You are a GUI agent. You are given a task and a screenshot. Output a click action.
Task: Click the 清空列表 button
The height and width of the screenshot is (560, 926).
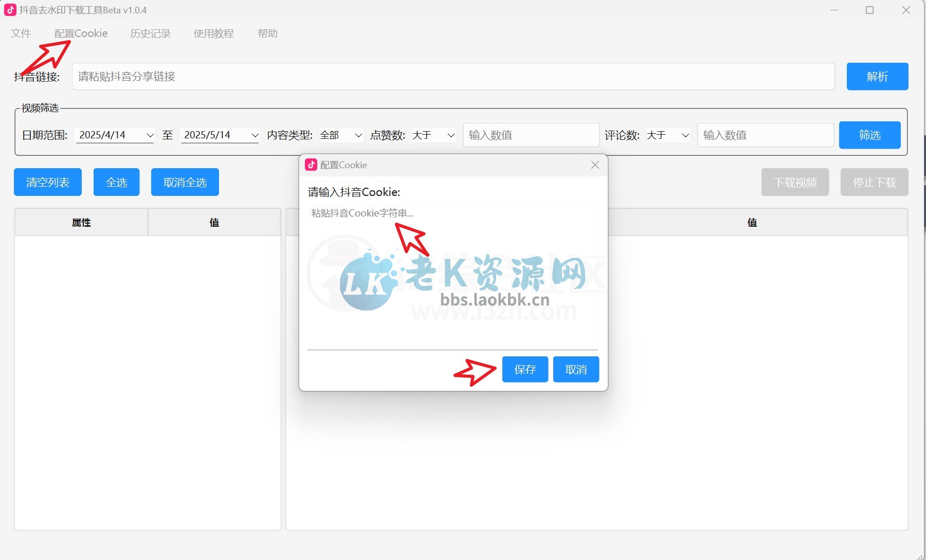(48, 182)
